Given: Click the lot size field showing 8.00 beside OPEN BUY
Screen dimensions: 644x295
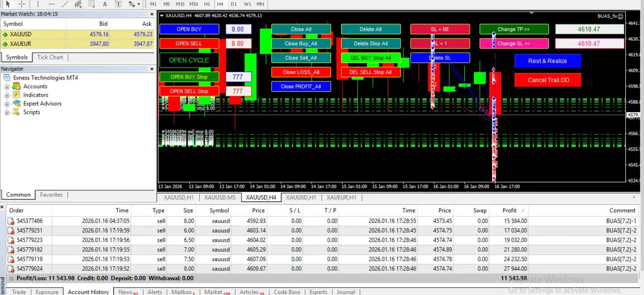Looking at the screenshot, I should click(x=237, y=30).
